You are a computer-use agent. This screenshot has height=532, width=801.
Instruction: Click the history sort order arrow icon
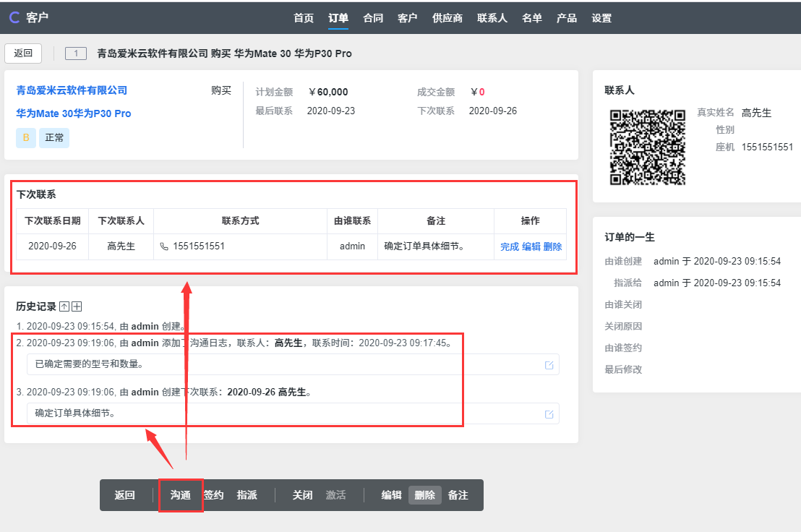click(64, 306)
